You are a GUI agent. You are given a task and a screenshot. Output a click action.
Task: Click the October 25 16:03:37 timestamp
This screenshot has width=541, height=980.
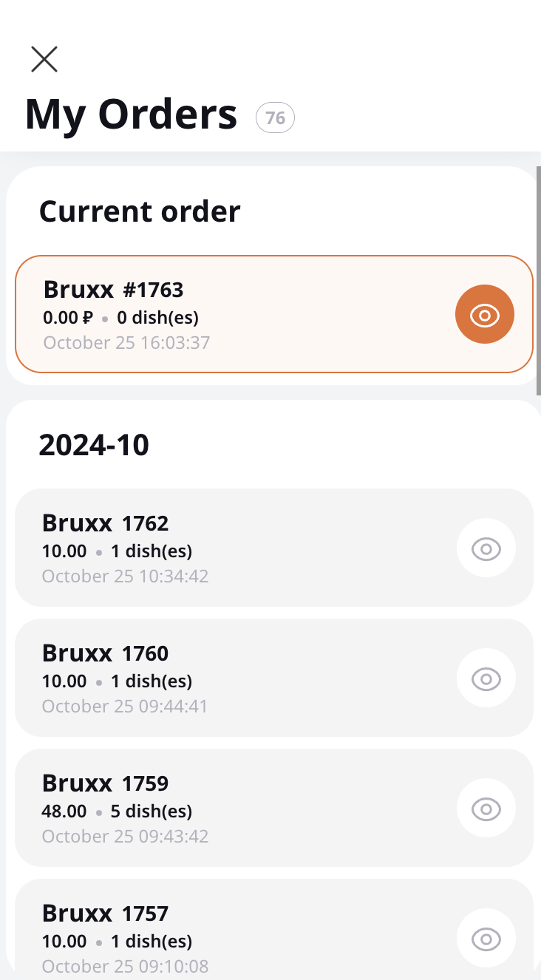coord(126,342)
